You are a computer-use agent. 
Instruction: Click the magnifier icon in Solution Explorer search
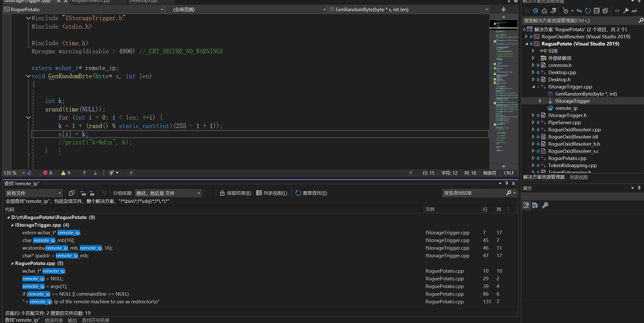641,20
